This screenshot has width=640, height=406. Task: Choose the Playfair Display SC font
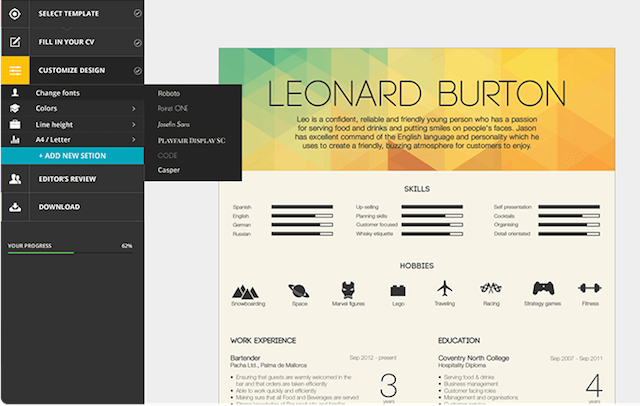coord(191,140)
